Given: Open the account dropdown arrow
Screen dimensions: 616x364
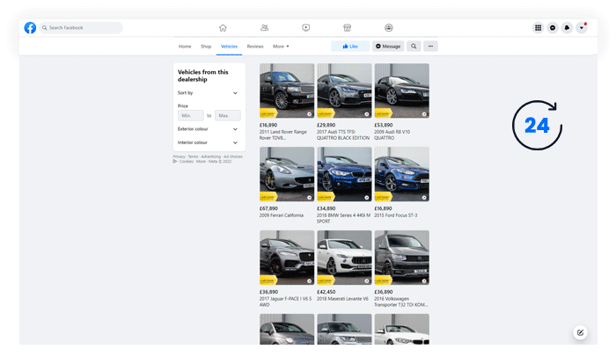Looking at the screenshot, I should pos(582,27).
